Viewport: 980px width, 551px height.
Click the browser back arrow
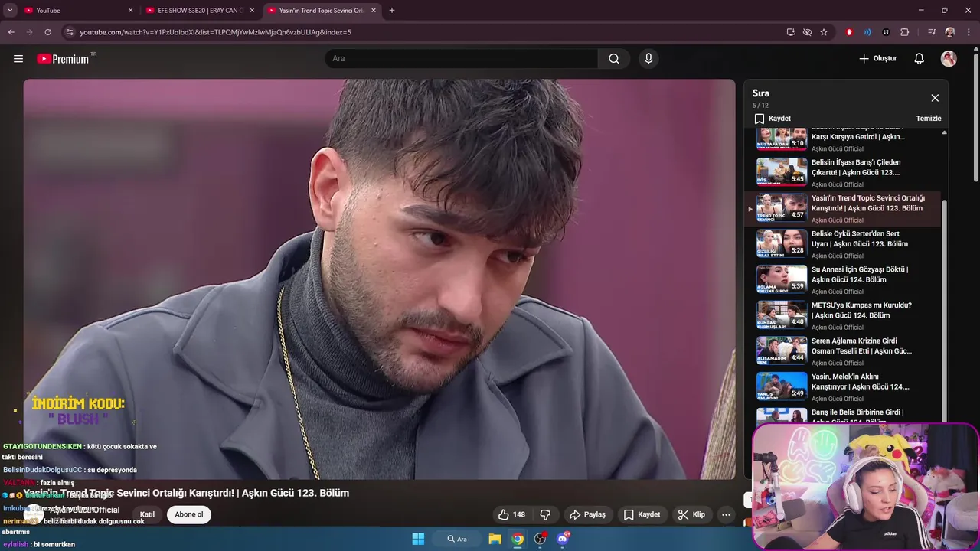(x=11, y=32)
